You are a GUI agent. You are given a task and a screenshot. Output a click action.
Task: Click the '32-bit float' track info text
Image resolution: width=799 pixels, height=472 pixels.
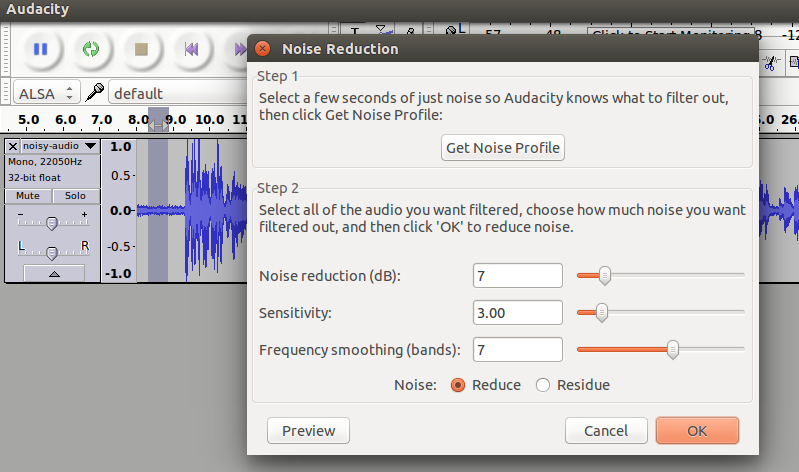click(34, 178)
